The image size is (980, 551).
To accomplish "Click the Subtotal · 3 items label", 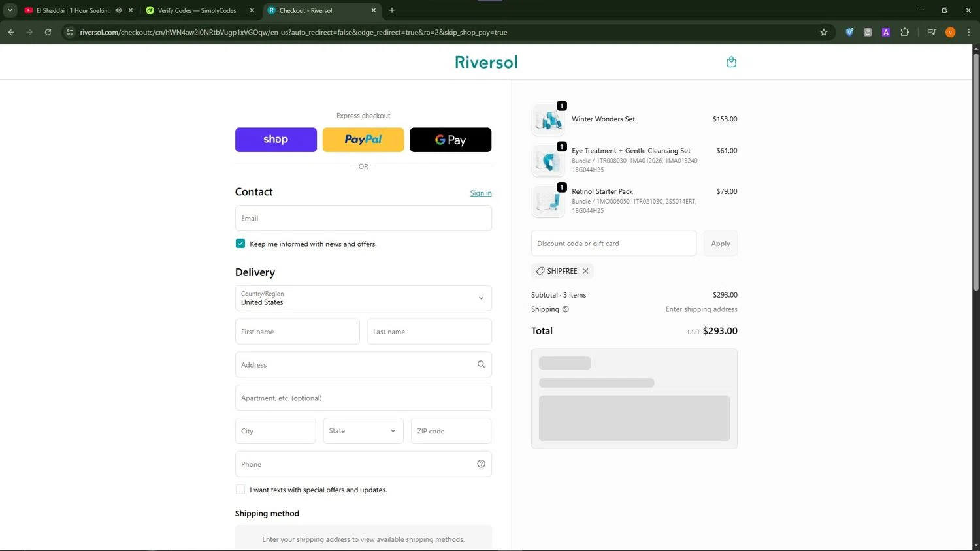I will [559, 295].
